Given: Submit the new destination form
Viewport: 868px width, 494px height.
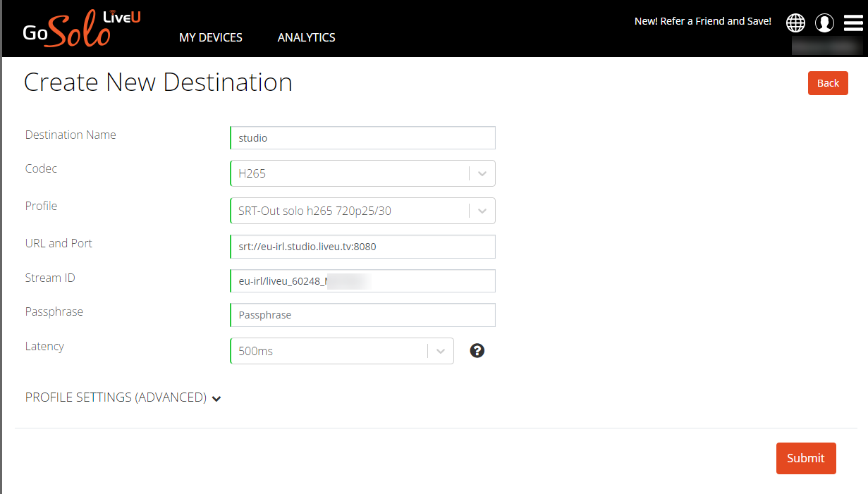Looking at the screenshot, I should click(805, 458).
